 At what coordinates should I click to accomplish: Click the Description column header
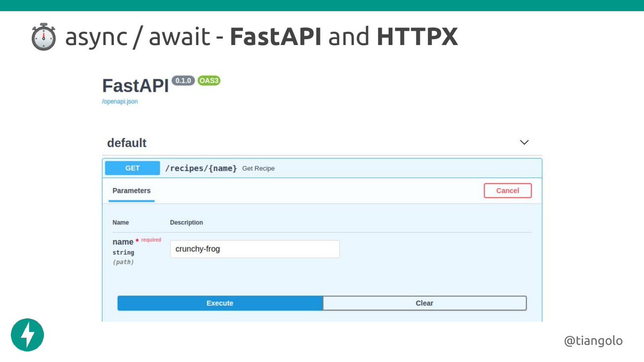click(x=186, y=223)
